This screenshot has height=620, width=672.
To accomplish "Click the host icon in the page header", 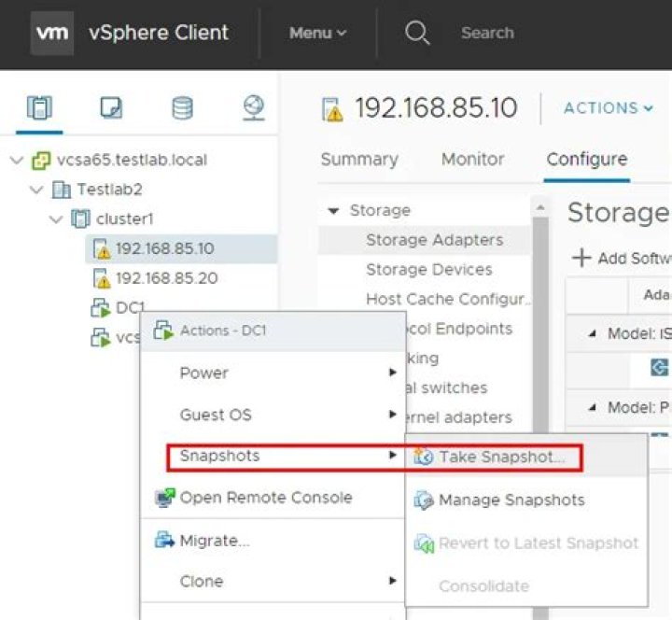I will point(332,110).
